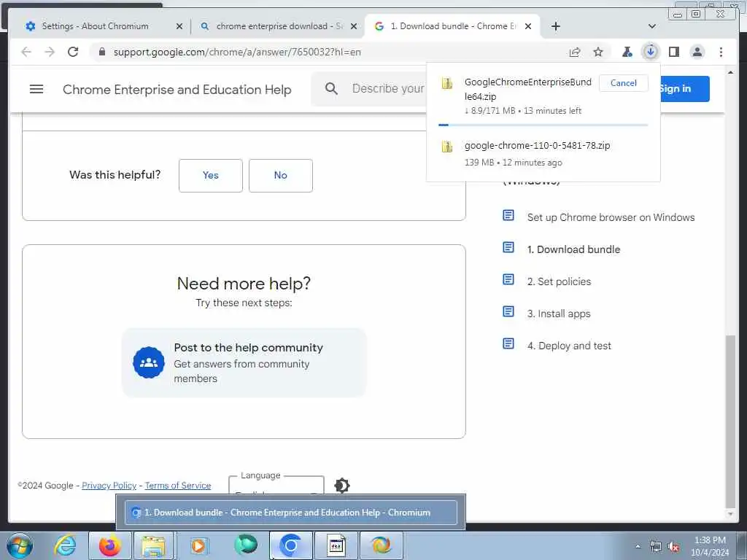Click Chrome Enterprise and Education Help title
Screen dimensions: 747x560
click(177, 89)
